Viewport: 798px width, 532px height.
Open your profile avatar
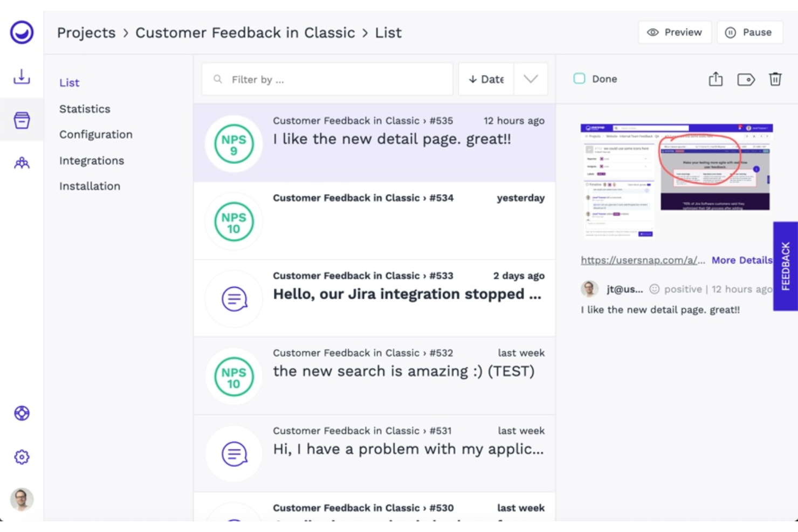coord(22,500)
